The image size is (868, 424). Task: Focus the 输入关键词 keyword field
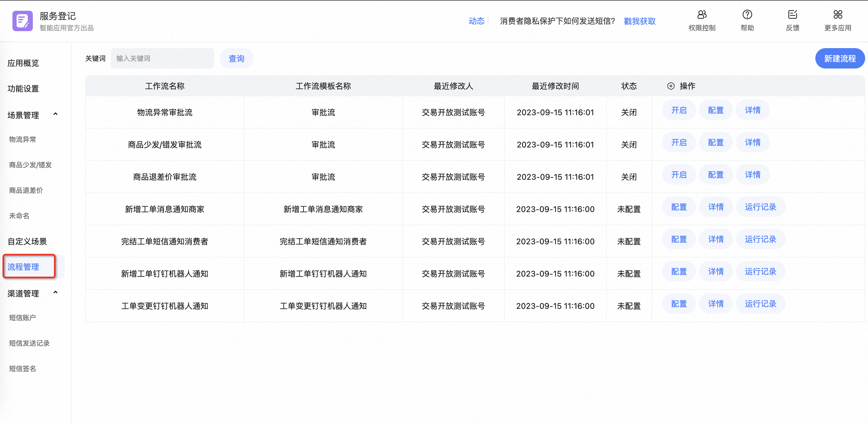point(162,59)
